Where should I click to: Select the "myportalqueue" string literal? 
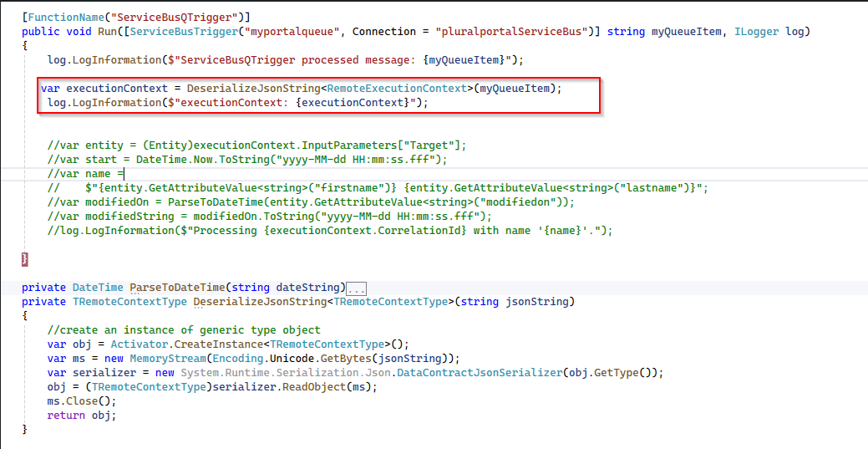296,32
